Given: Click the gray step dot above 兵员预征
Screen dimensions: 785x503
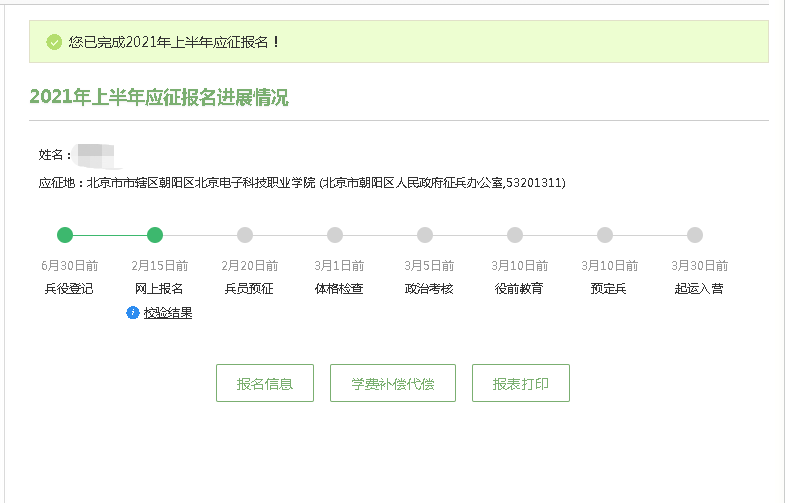Looking at the screenshot, I should (x=245, y=235).
